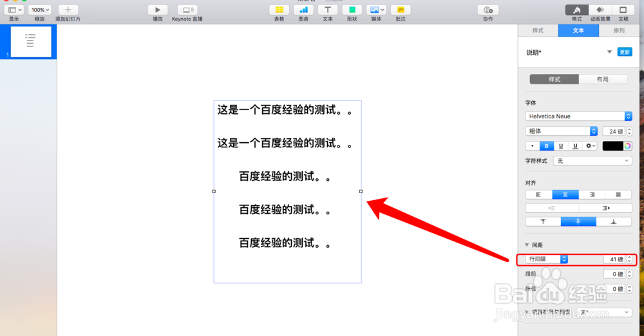Select the 格式 format inspector button
The width and height of the screenshot is (644, 336).
click(x=576, y=10)
